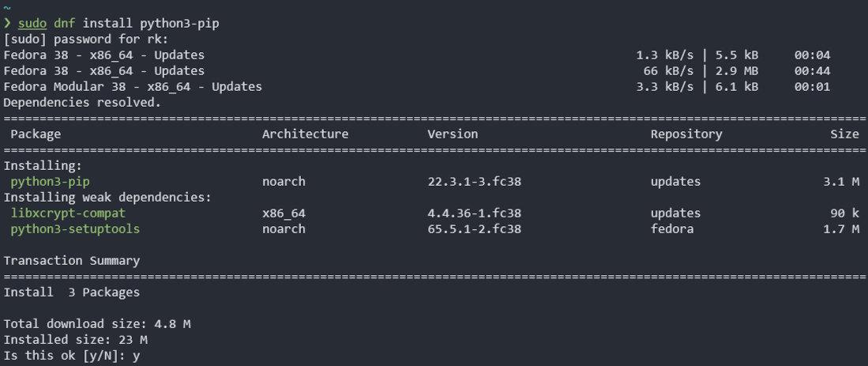Click the underlined sudo command word
The height and width of the screenshot is (366, 868).
(x=32, y=24)
